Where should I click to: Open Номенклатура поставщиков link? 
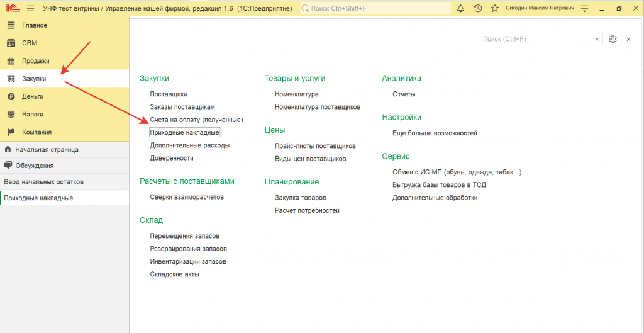click(318, 107)
